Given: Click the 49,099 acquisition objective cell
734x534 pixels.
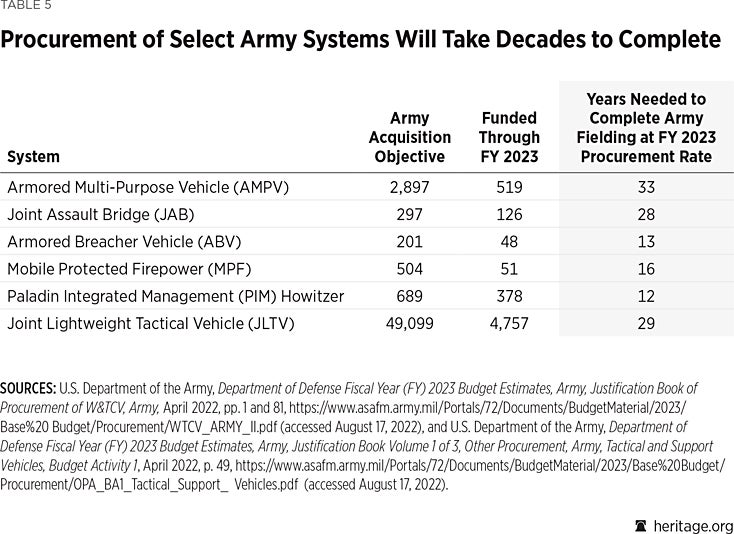Looking at the screenshot, I should point(409,323).
